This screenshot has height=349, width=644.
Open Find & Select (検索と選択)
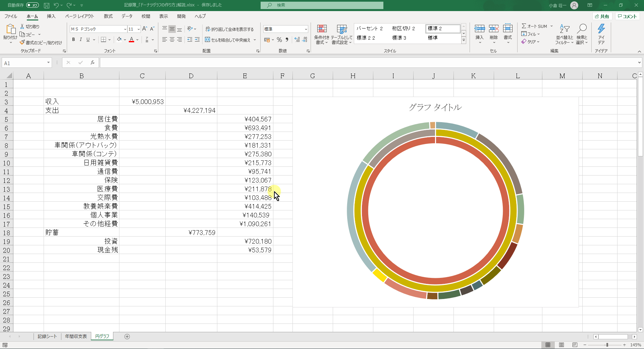pyautogui.click(x=582, y=34)
